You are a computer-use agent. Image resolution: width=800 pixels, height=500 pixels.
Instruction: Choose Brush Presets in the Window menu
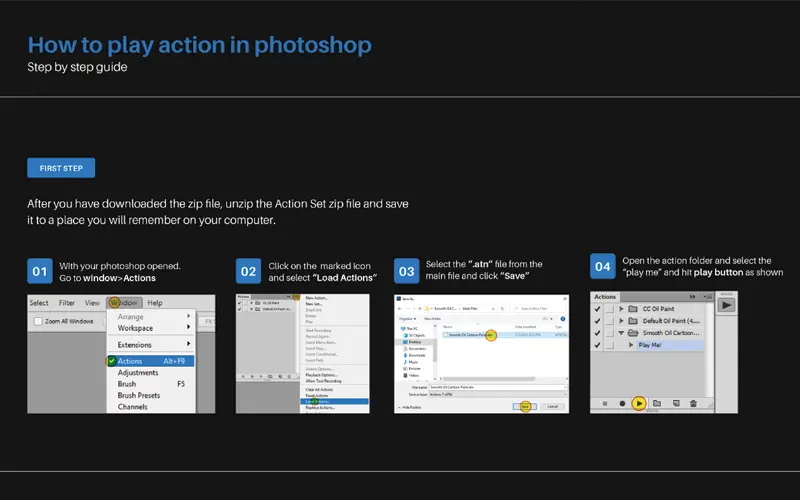(139, 395)
